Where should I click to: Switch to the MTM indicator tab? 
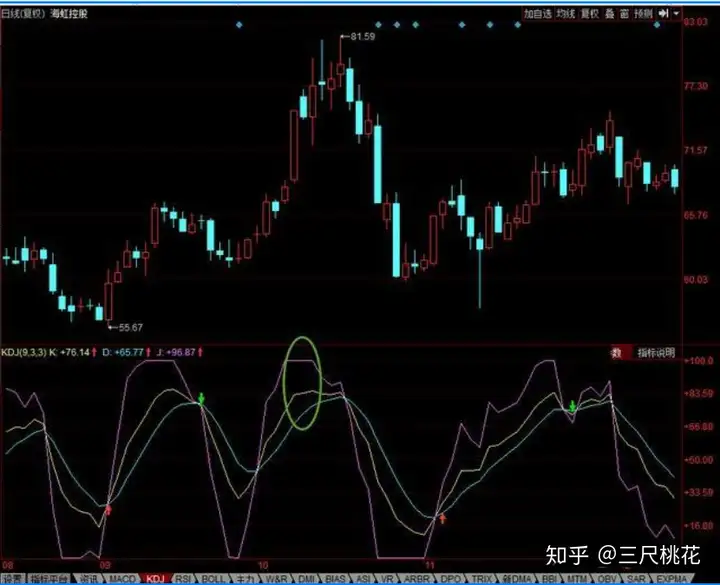click(x=577, y=579)
